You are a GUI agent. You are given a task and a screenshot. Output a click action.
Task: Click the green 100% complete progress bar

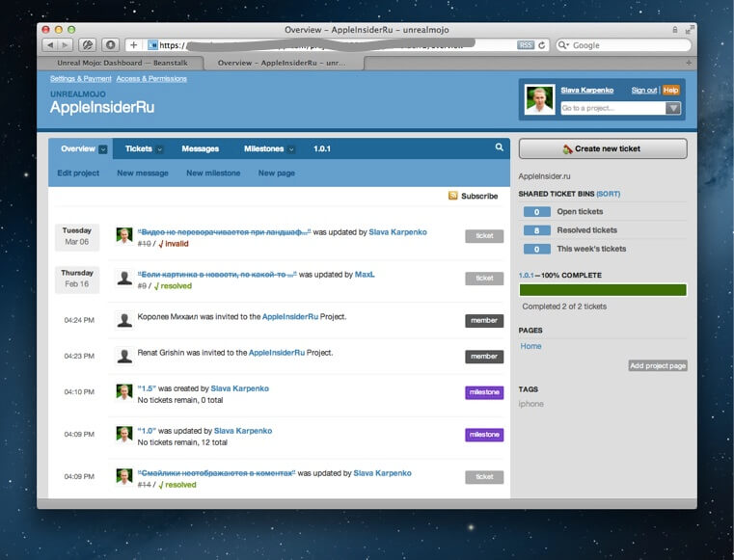(x=603, y=290)
